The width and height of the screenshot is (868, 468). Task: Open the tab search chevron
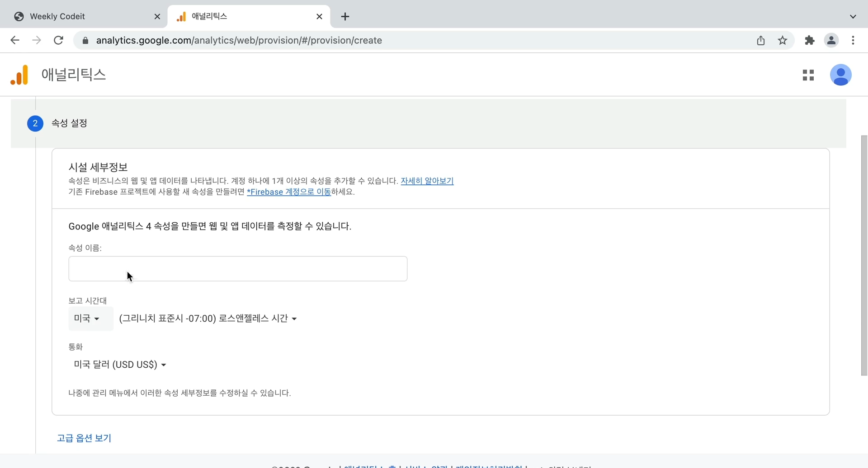tap(853, 17)
